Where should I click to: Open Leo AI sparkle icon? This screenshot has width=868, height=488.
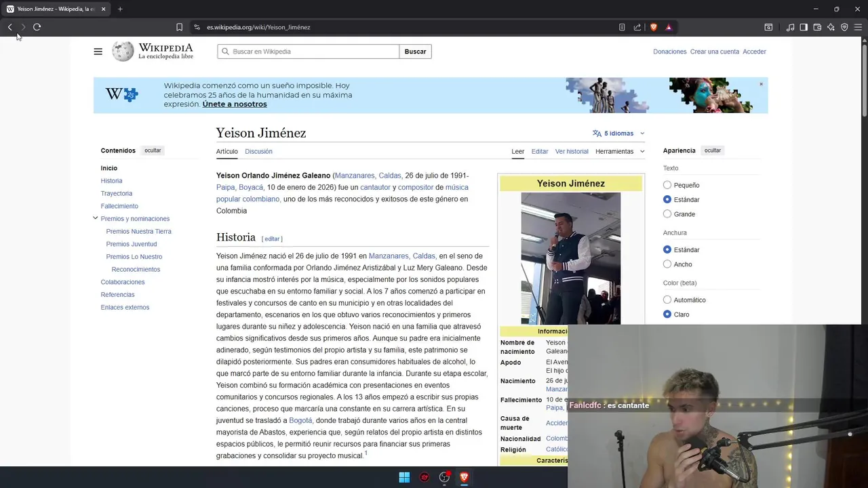tap(831, 27)
